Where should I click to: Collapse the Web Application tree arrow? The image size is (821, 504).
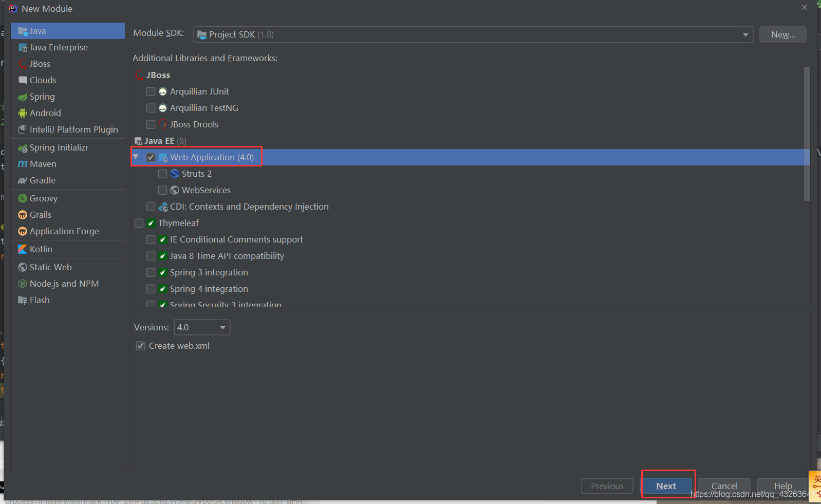pos(136,157)
